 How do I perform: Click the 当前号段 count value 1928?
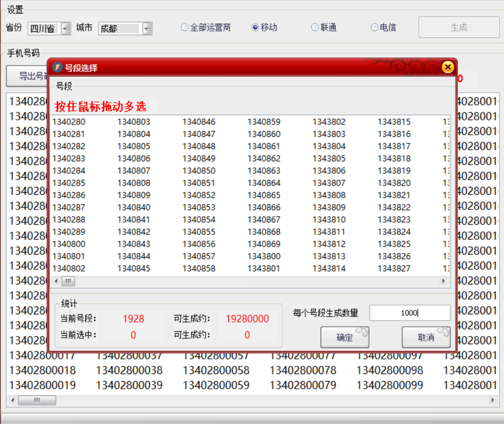click(133, 319)
